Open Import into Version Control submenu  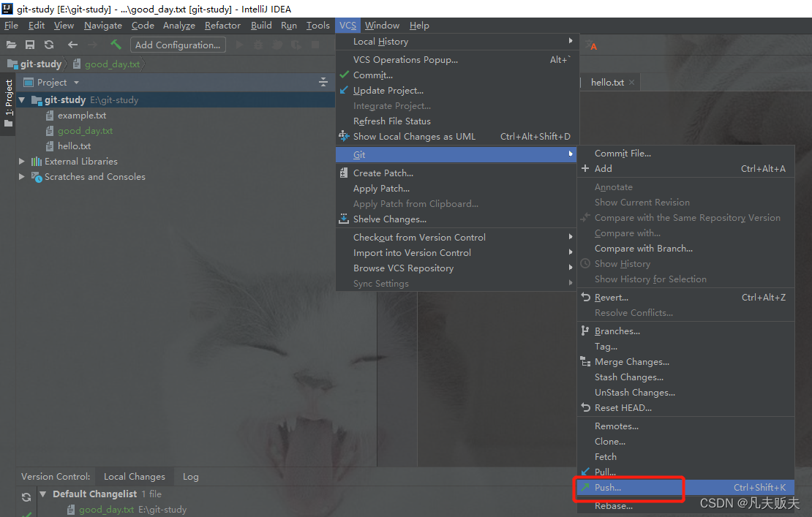tap(456, 253)
